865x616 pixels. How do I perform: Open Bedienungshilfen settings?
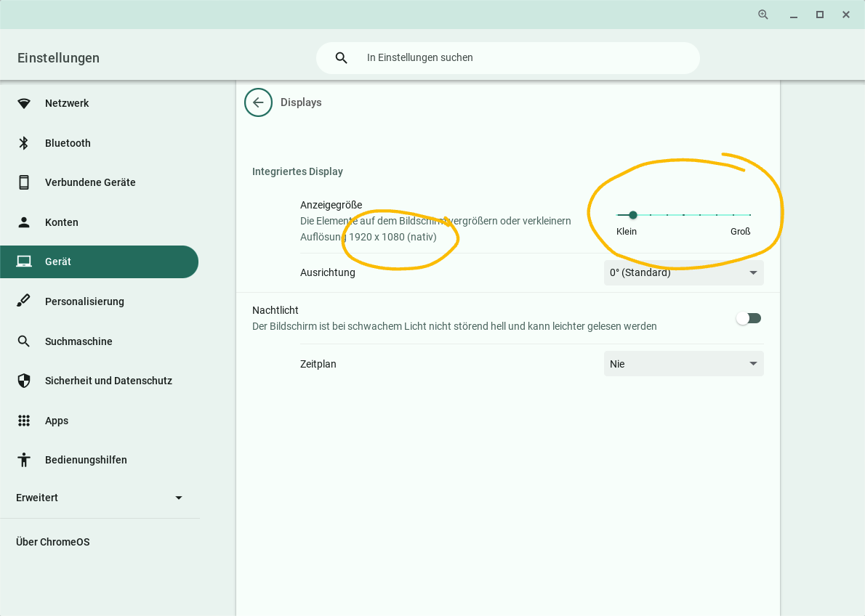(100, 460)
